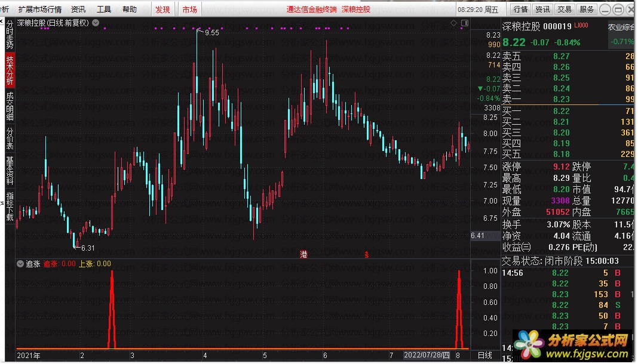Click the 追涨: 0.00 indicator value
The width and height of the screenshot is (638, 364).
(x=59, y=264)
